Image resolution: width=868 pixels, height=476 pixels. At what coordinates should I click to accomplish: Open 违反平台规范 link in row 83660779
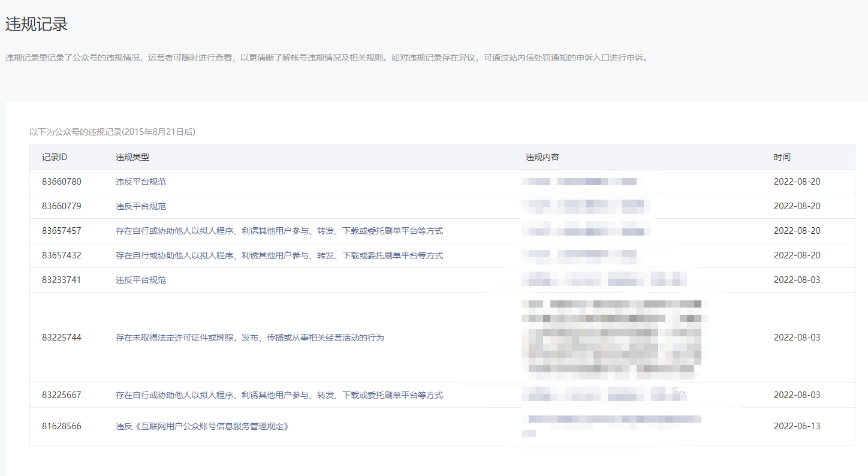141,206
